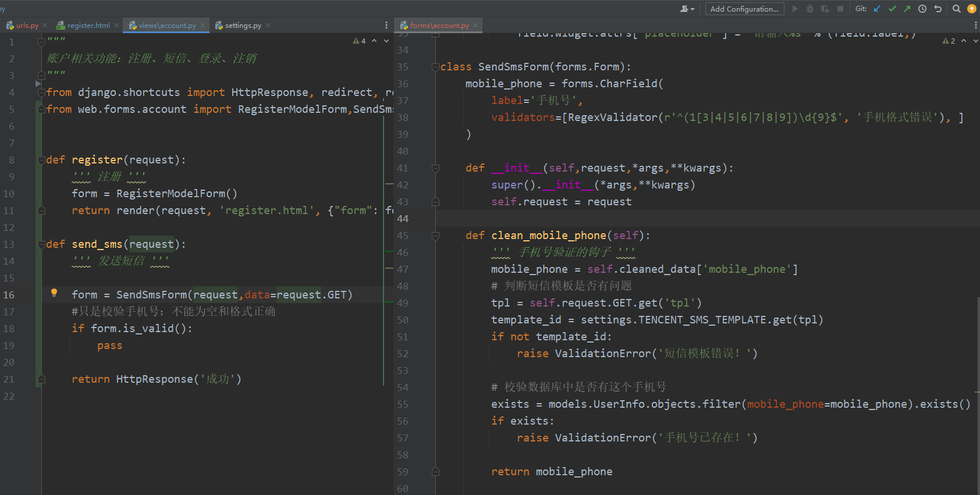This screenshot has height=495, width=980.
Task: Close the views\account.py tab
Action: [203, 25]
